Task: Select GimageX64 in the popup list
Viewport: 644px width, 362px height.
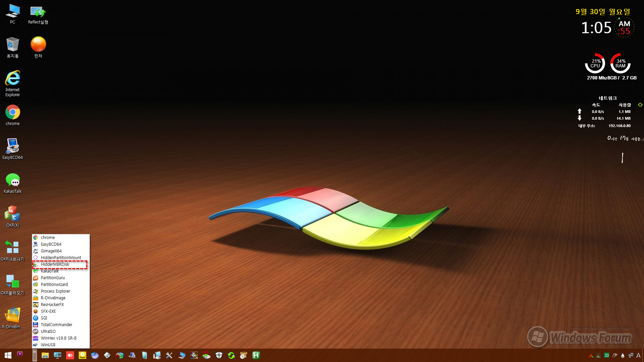Action: tap(61, 251)
